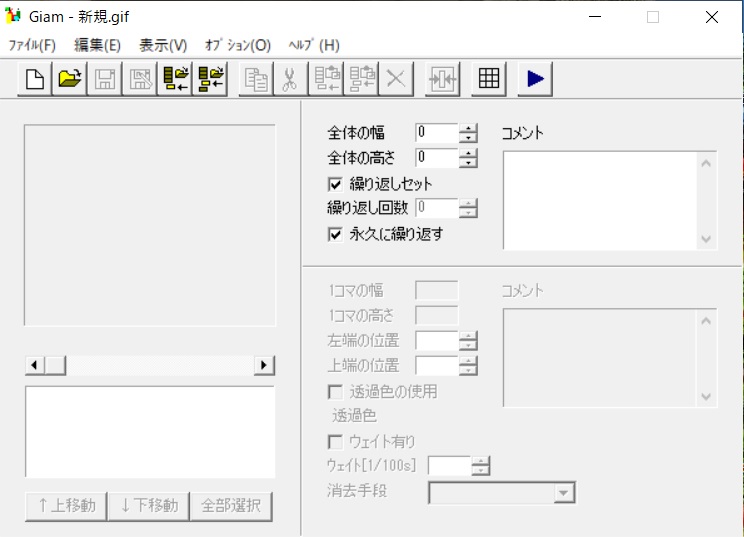Click down arrow in lower コメント box
Image resolution: width=744 pixels, height=537 pixels.
tap(706, 397)
